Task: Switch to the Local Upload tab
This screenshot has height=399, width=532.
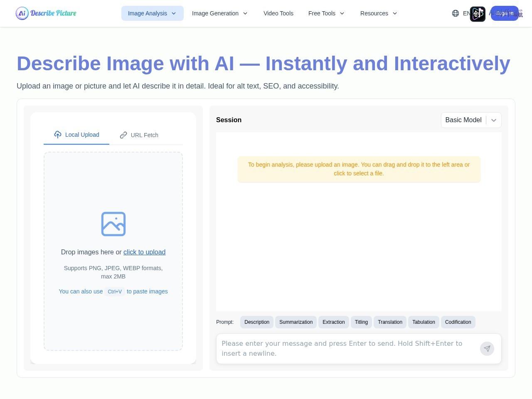Action: click(x=76, y=135)
